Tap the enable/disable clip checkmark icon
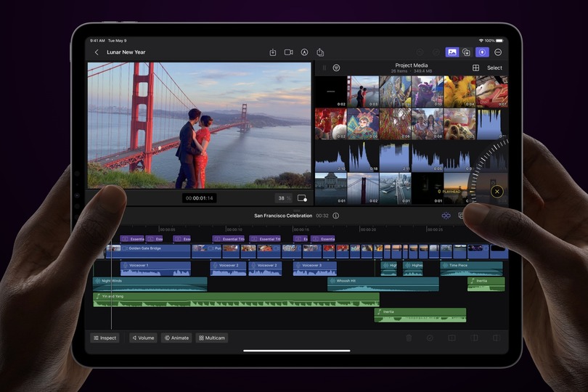Image resolution: width=588 pixels, height=392 pixels. 430,338
